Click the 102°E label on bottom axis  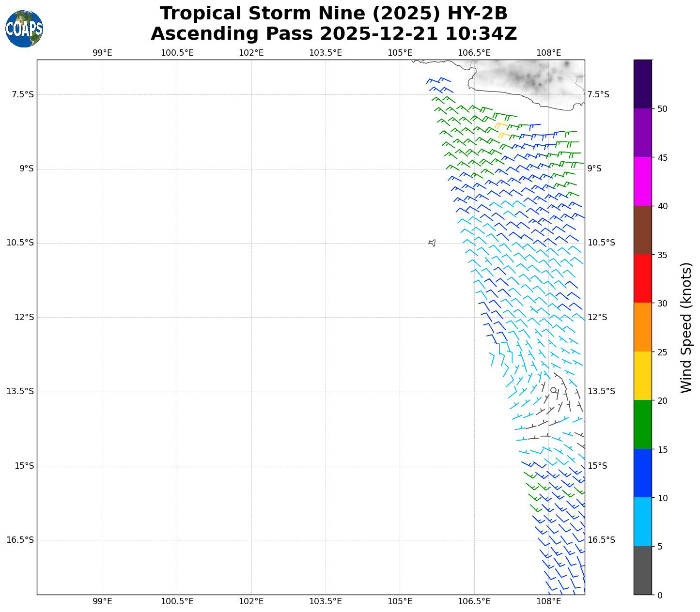(x=251, y=602)
